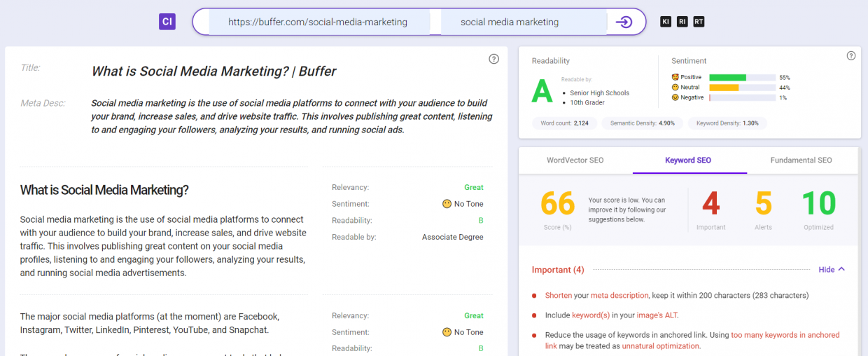
Task: Click the page title text
Action: (214, 71)
